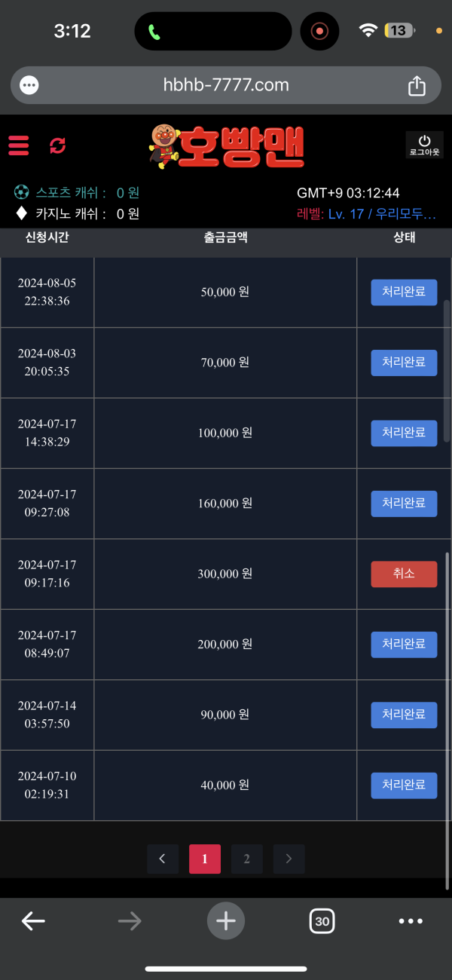Tap the 로그아웃 power icon

coord(424,145)
